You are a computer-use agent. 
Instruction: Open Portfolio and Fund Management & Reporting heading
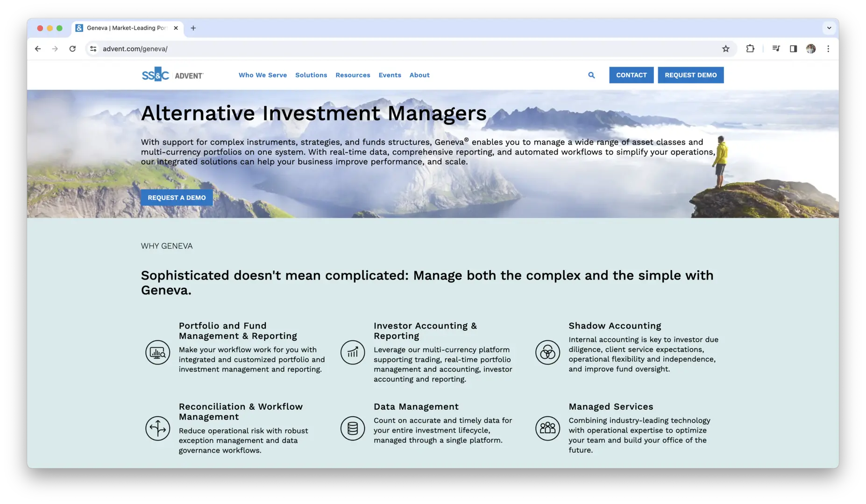(x=238, y=331)
